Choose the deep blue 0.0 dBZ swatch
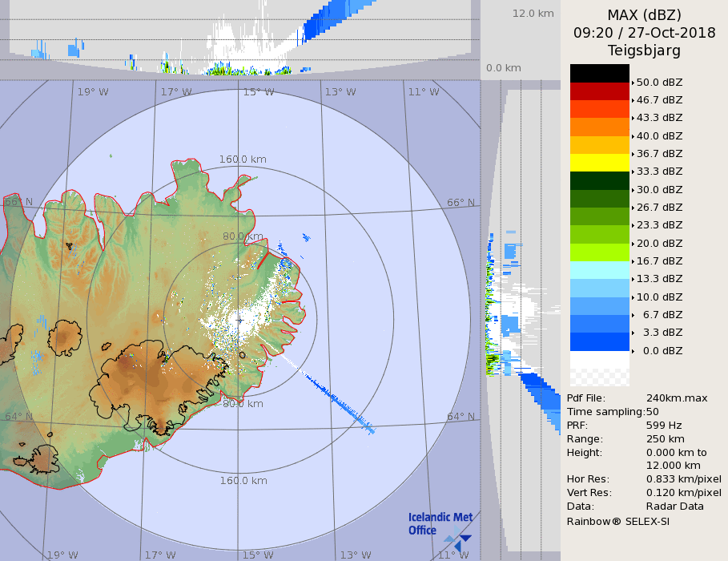The image size is (728, 561). click(x=599, y=341)
